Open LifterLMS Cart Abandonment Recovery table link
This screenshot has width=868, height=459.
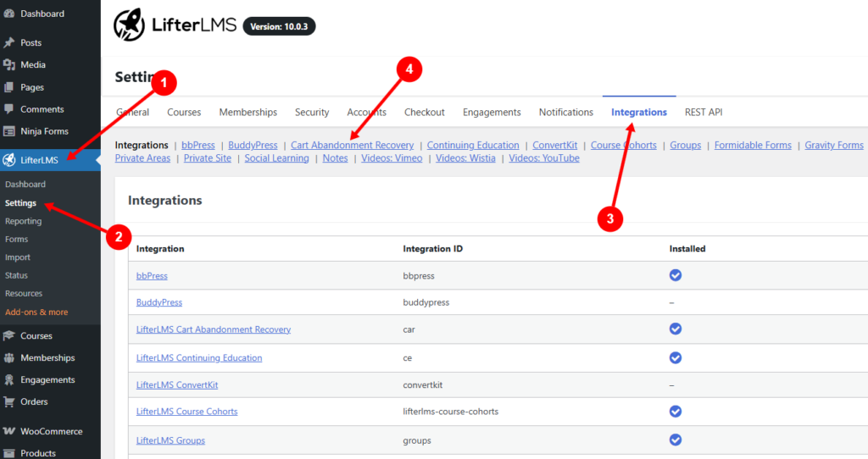[x=213, y=329]
